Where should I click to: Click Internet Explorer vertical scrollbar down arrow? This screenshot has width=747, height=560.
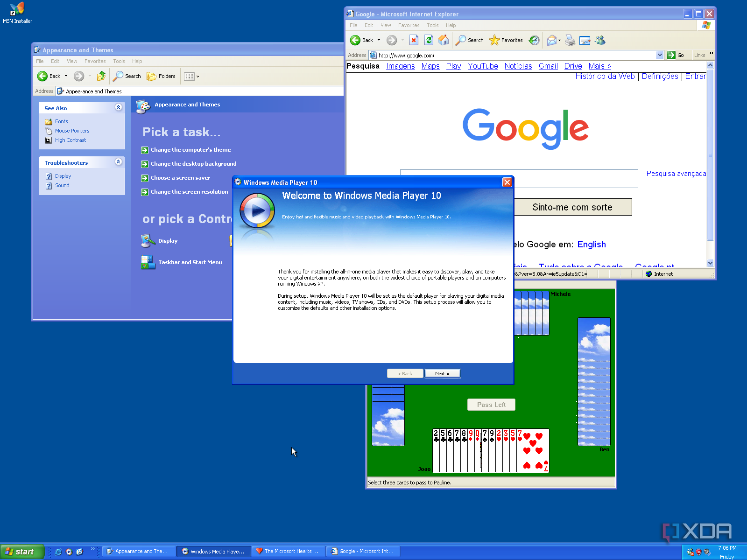(711, 263)
